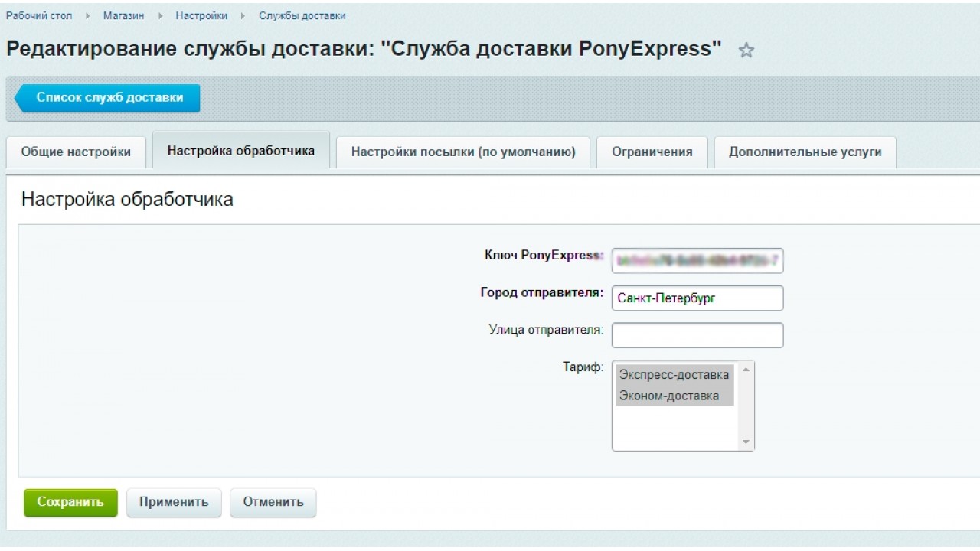Image resolution: width=980 pixels, height=551 pixels.
Task: Open Настройки breadcrumb link
Action: [201, 16]
